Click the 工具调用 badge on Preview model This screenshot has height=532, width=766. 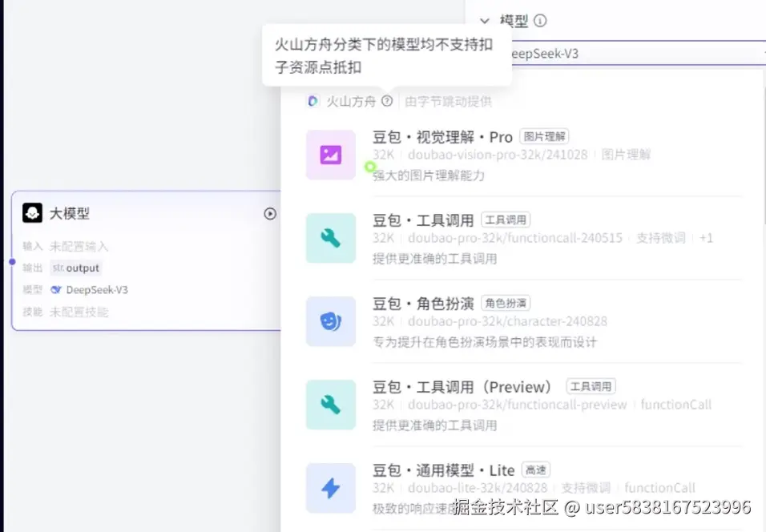coord(591,386)
